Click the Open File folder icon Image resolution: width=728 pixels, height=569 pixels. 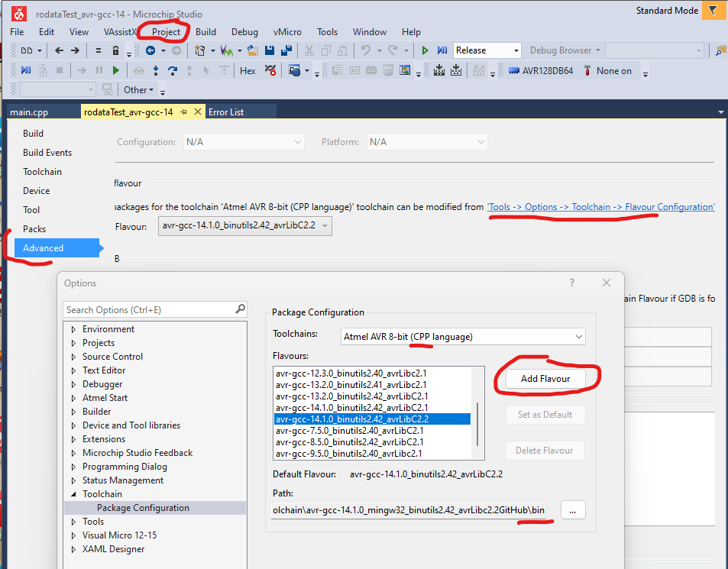252,50
